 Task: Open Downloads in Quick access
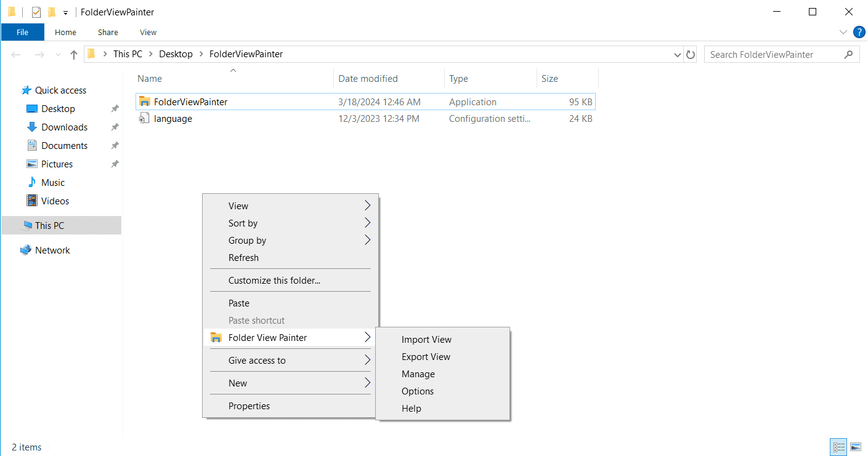pyautogui.click(x=64, y=127)
